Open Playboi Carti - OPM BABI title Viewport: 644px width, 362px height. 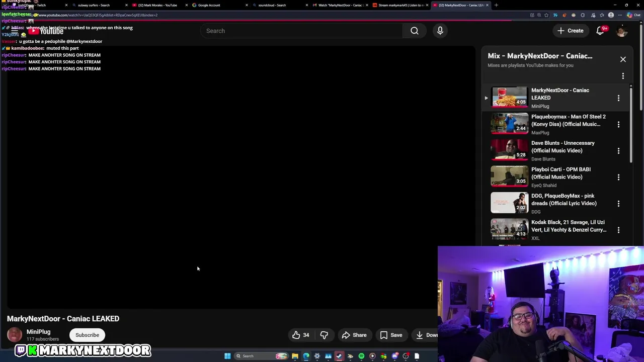coord(561,173)
